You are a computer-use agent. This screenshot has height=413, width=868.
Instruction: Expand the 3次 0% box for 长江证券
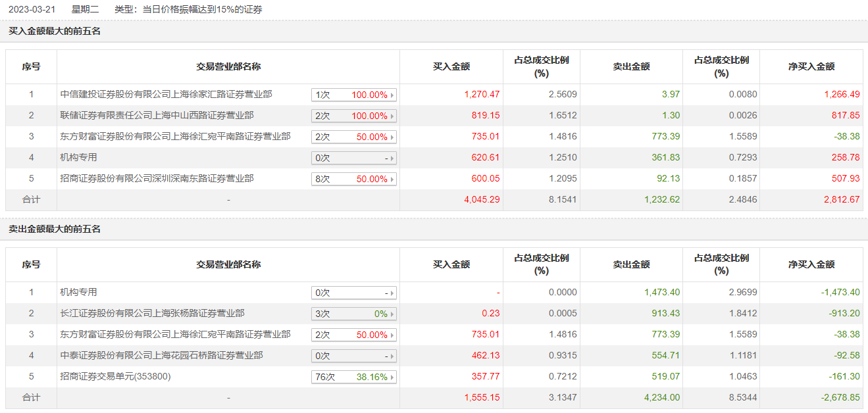click(354, 314)
